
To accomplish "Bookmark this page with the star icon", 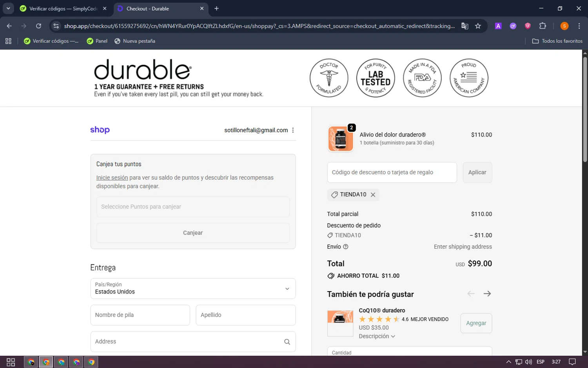I will coord(478,26).
